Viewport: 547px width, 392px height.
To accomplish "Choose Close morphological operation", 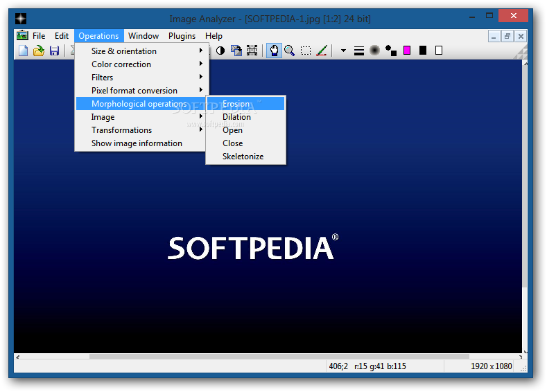I will click(x=246, y=143).
